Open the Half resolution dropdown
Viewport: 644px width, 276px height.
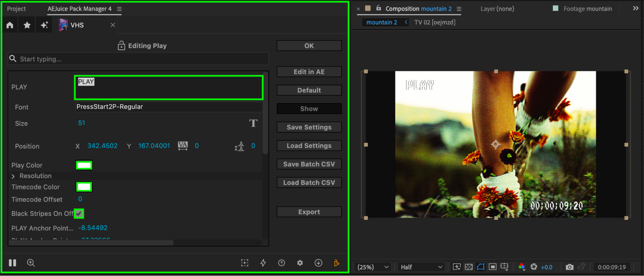tap(421, 267)
